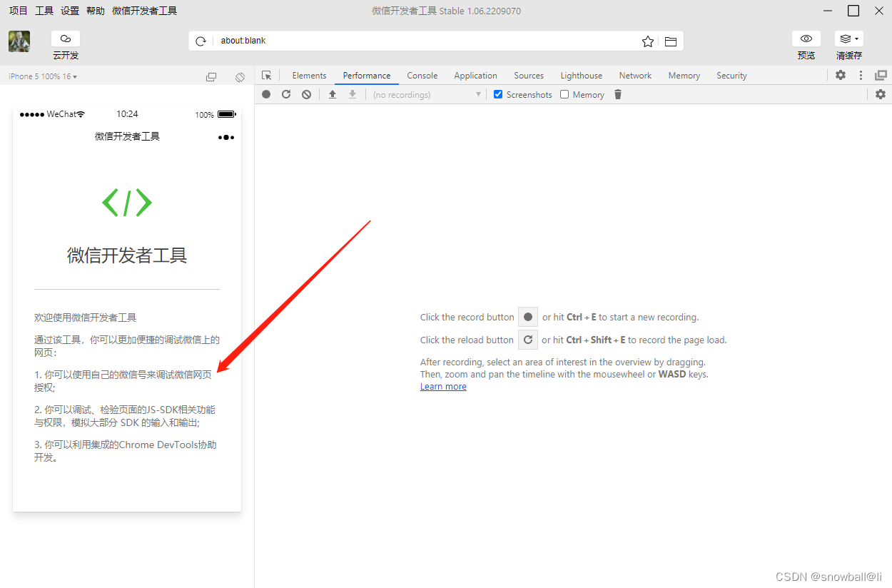Viewport: 892px width, 588px height.
Task: Open DevTools settings gear in the tab bar
Action: click(x=841, y=75)
